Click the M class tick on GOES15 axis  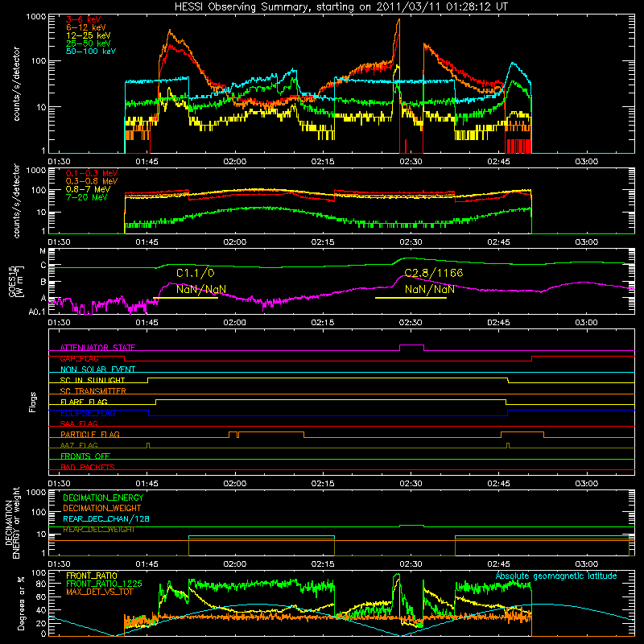click(x=43, y=251)
